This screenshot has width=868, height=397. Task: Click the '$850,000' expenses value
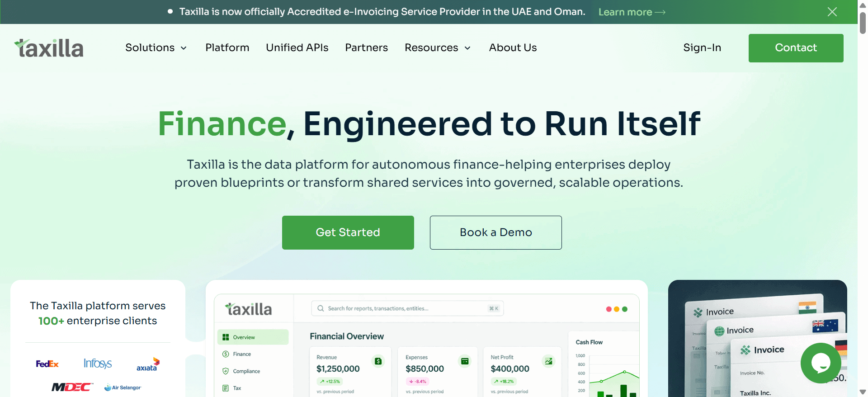pos(425,369)
